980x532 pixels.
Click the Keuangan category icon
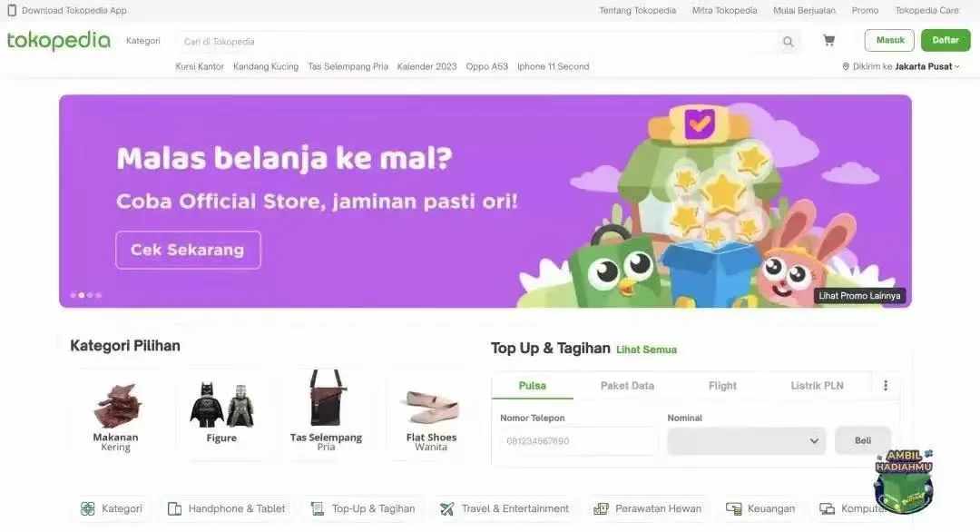click(733, 509)
